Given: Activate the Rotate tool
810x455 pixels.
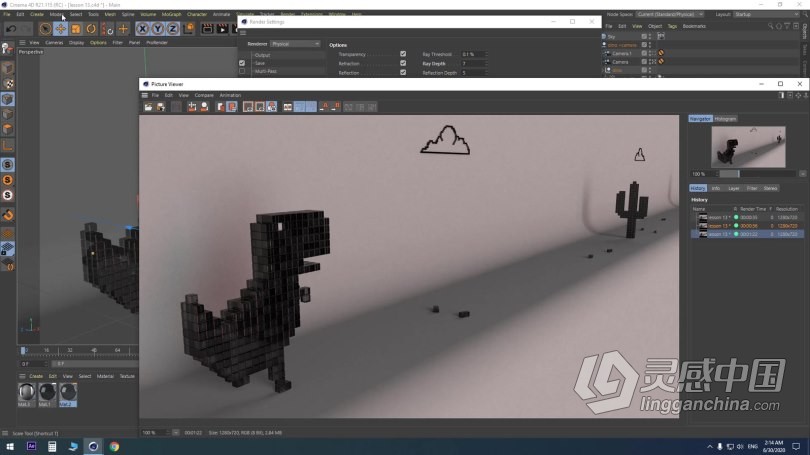Looking at the screenshot, I should 91,29.
